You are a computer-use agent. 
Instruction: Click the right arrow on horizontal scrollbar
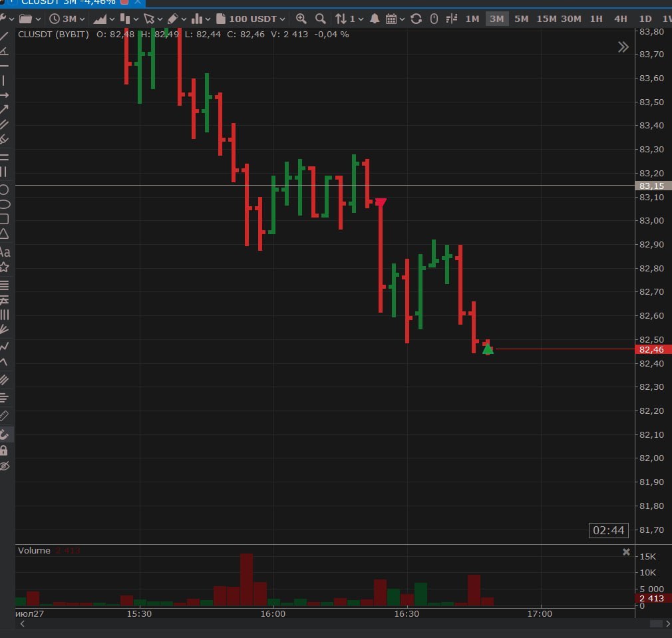[668, 624]
